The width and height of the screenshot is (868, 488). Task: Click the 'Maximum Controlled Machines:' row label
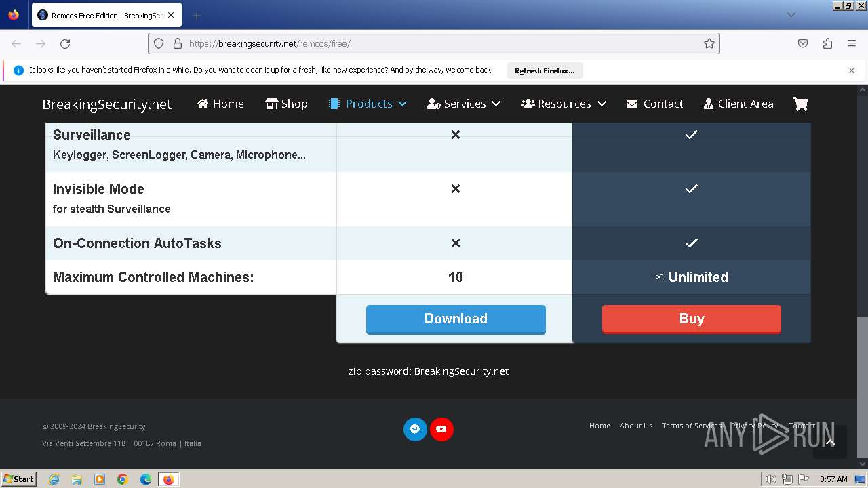pos(153,277)
